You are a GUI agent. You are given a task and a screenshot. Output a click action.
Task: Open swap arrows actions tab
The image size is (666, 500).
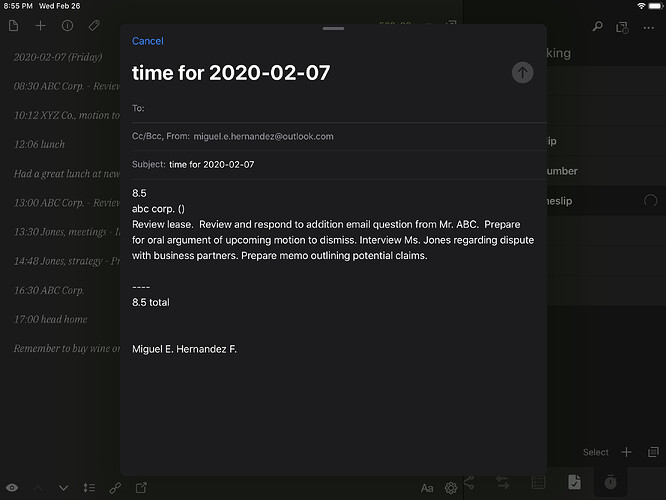click(502, 483)
